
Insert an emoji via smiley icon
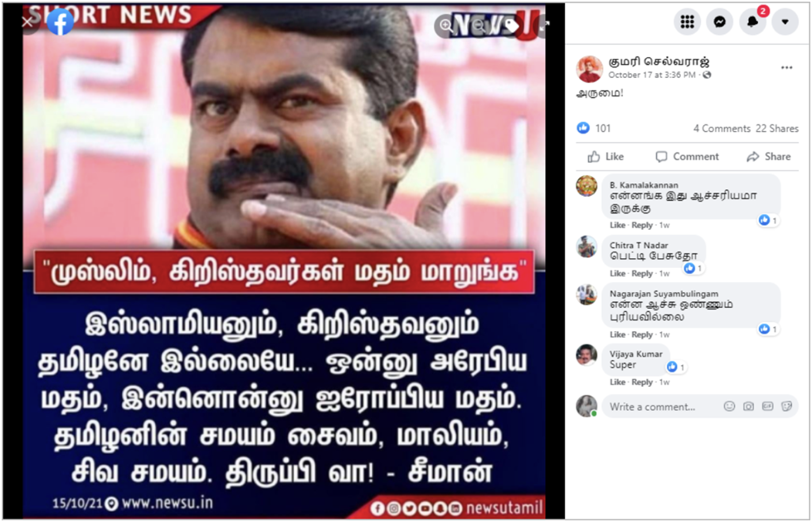(729, 407)
